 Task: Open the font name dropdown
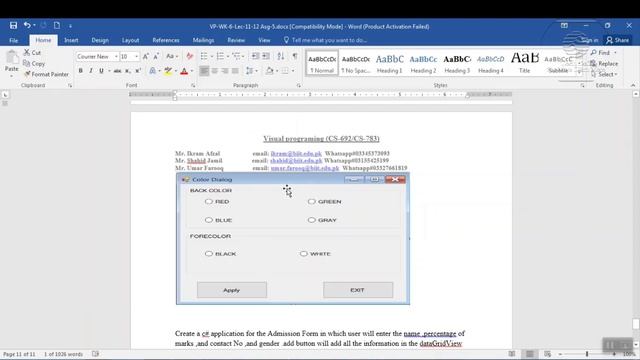point(116,56)
